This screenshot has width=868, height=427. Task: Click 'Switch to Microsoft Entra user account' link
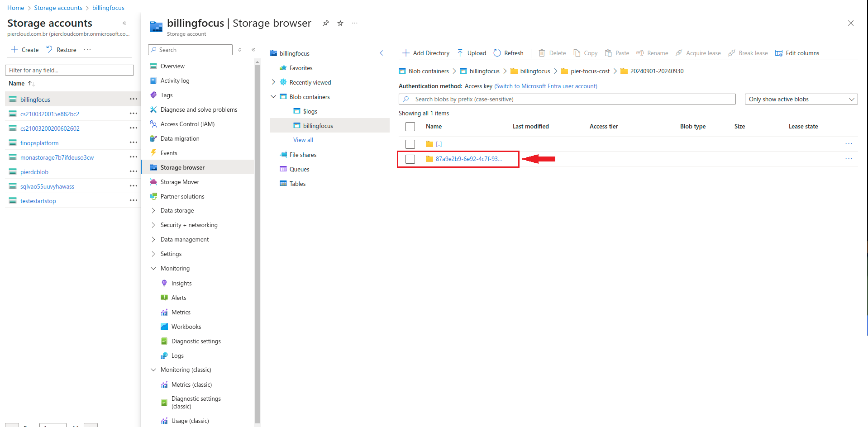(x=545, y=86)
